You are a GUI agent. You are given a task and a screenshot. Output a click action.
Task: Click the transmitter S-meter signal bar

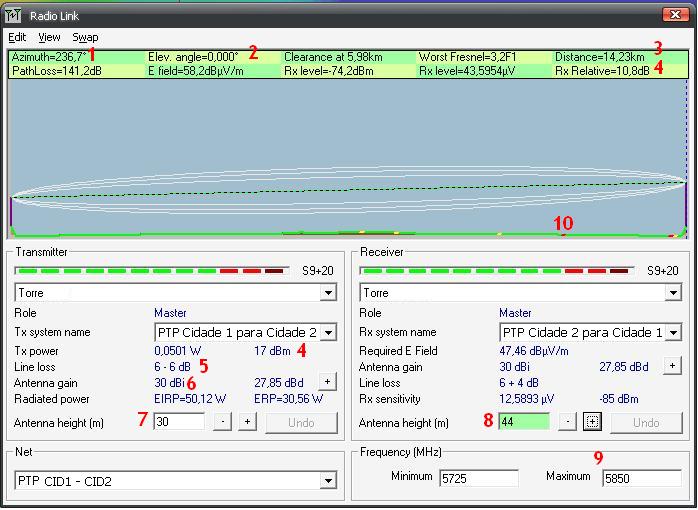coord(152,271)
